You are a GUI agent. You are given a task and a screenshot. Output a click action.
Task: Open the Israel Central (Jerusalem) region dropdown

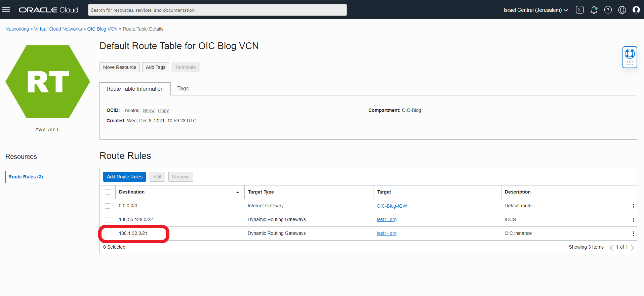pos(536,10)
